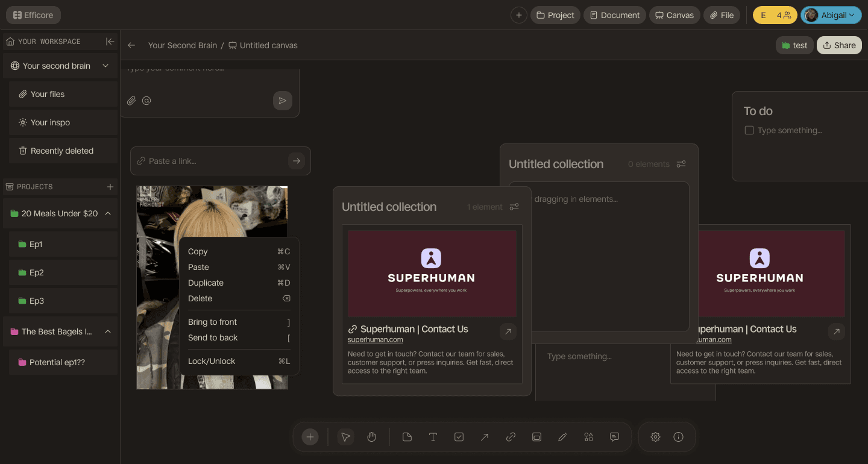This screenshot has height=464, width=868.
Task: Select Lock/Unlock in the context menu
Action: pos(239,361)
